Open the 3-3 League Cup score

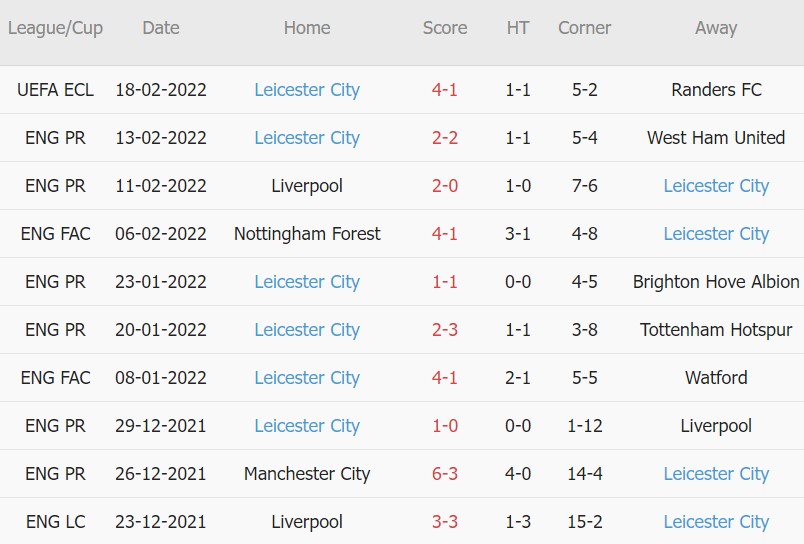pyautogui.click(x=445, y=522)
